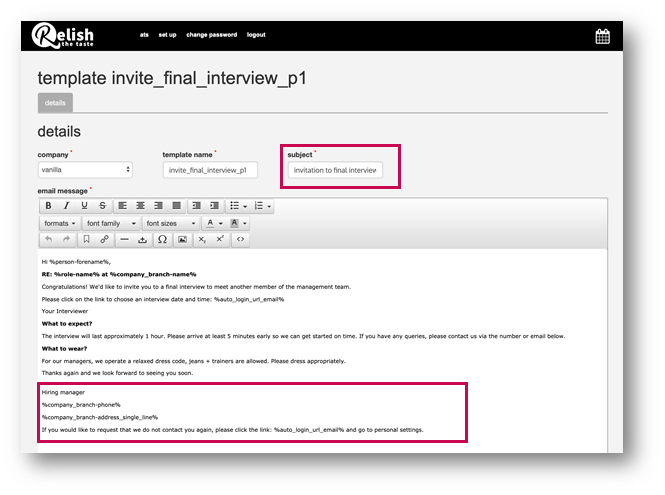This screenshot has height=495, width=665.
Task: Insert an image into the message
Action: pyautogui.click(x=182, y=240)
